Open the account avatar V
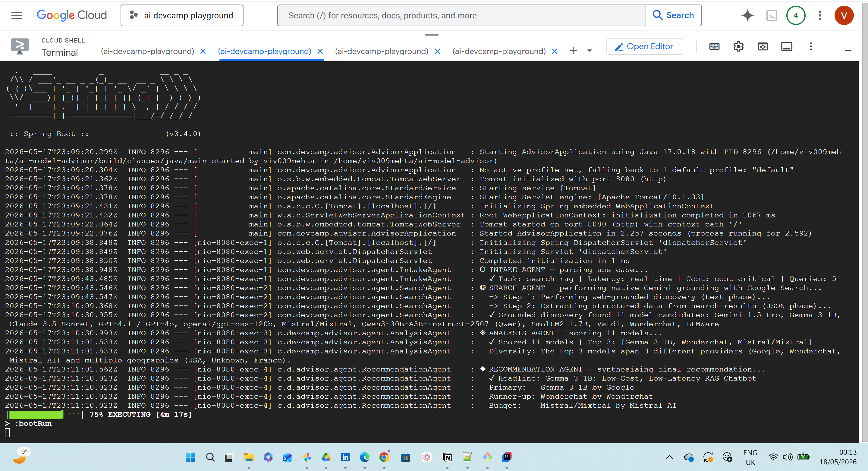This screenshot has width=868, height=471. click(x=844, y=15)
